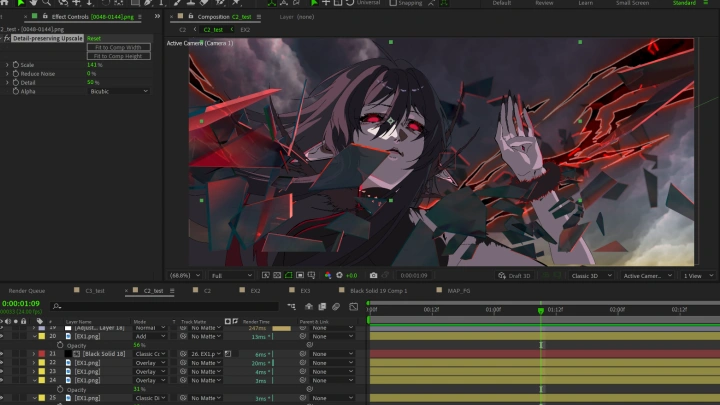This screenshot has height=405, width=720.
Task: Click the red label swatch of layer 21
Action: tap(42, 354)
